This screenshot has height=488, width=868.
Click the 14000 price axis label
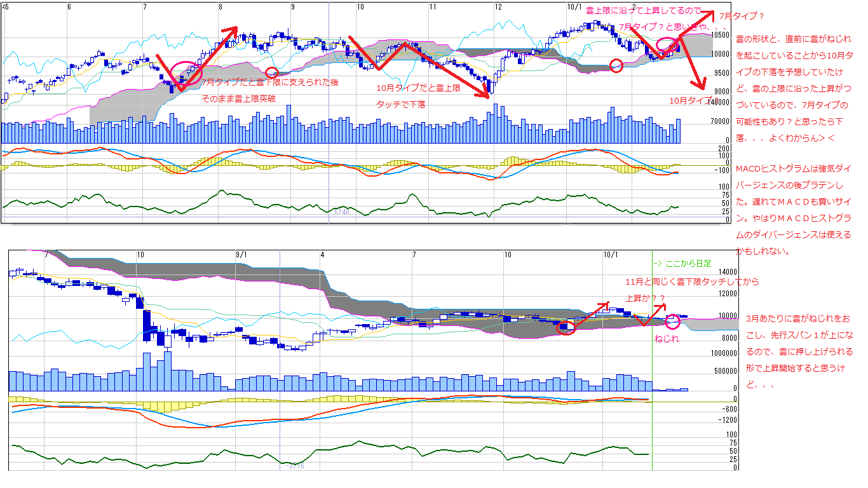coord(728,271)
